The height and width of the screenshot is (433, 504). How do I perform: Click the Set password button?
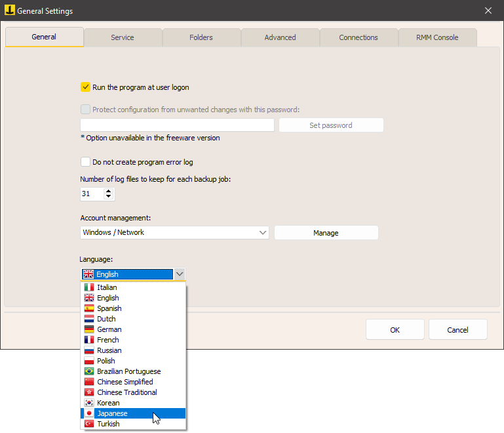point(331,125)
